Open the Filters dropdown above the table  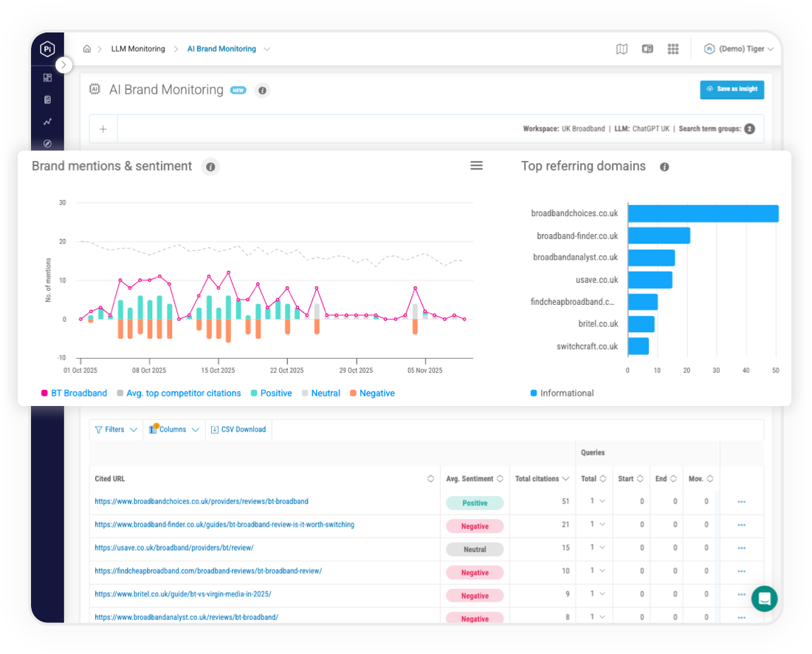click(115, 429)
